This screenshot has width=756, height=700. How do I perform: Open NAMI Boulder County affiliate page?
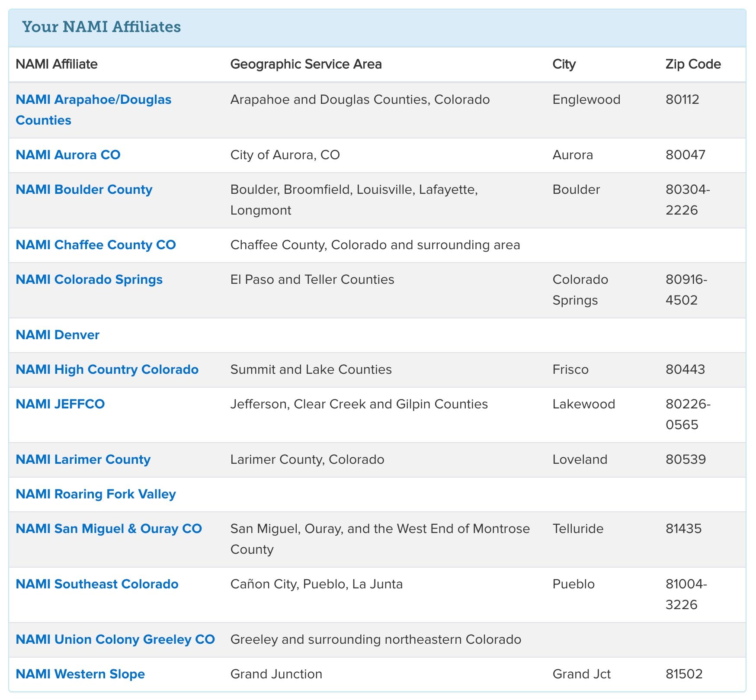pos(84,189)
